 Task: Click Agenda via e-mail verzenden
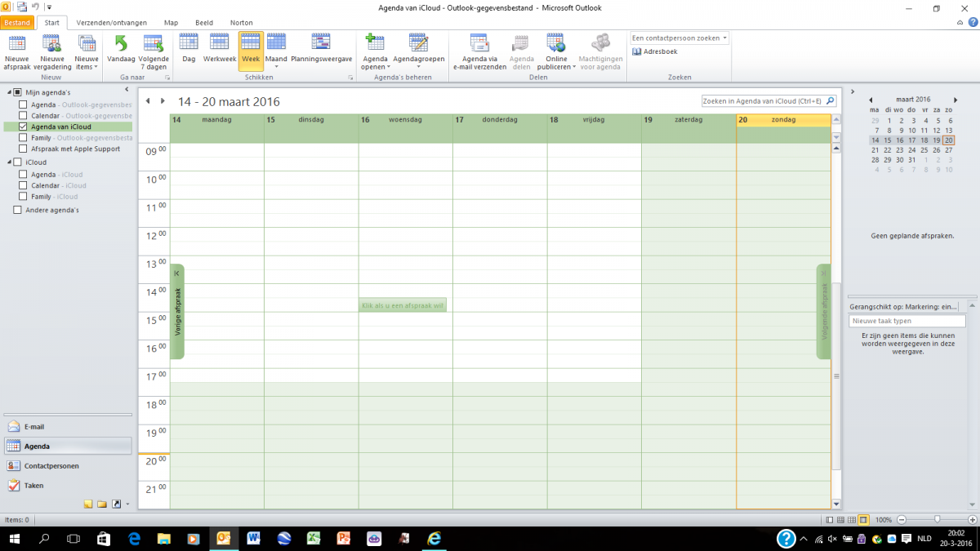479,51
